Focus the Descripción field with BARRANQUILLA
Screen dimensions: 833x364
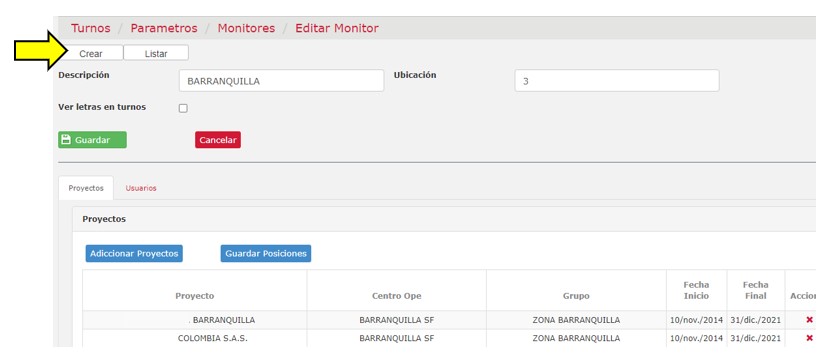[281, 81]
